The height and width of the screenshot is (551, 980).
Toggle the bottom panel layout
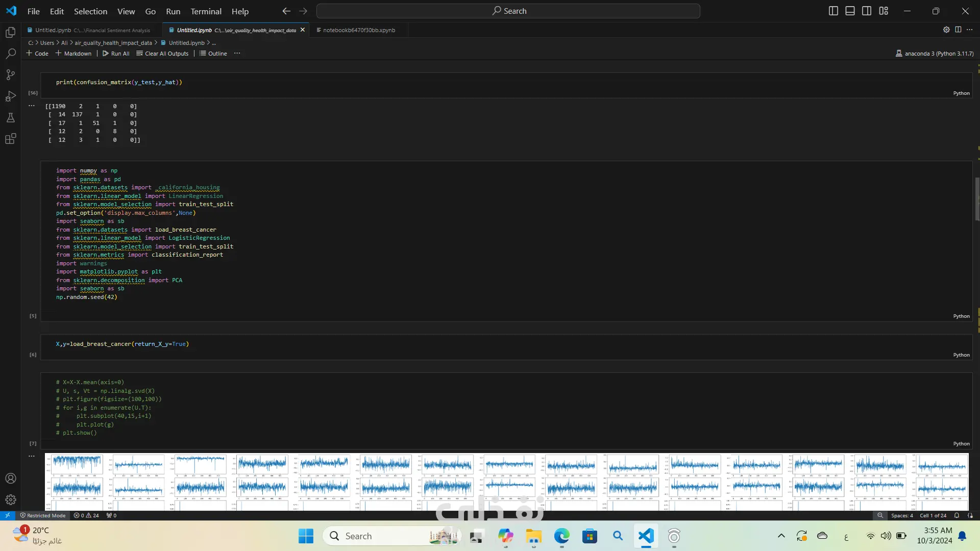coord(850,11)
